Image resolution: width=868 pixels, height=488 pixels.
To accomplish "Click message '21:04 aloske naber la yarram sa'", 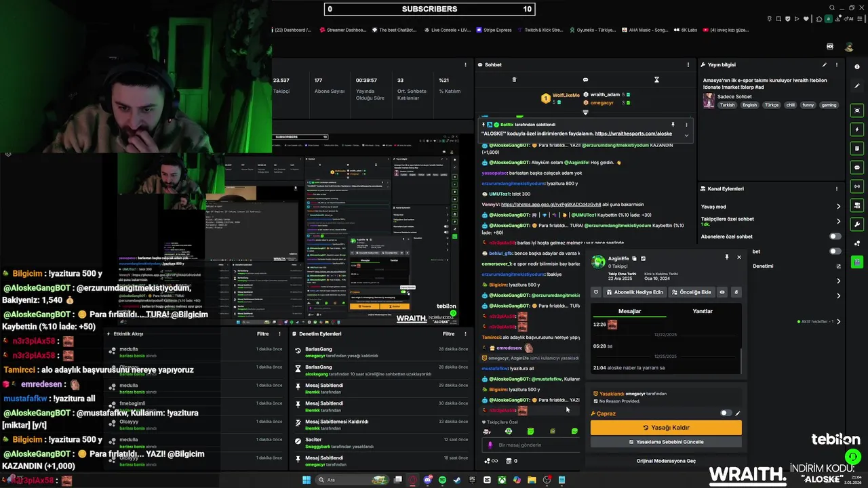I will pyautogui.click(x=629, y=367).
